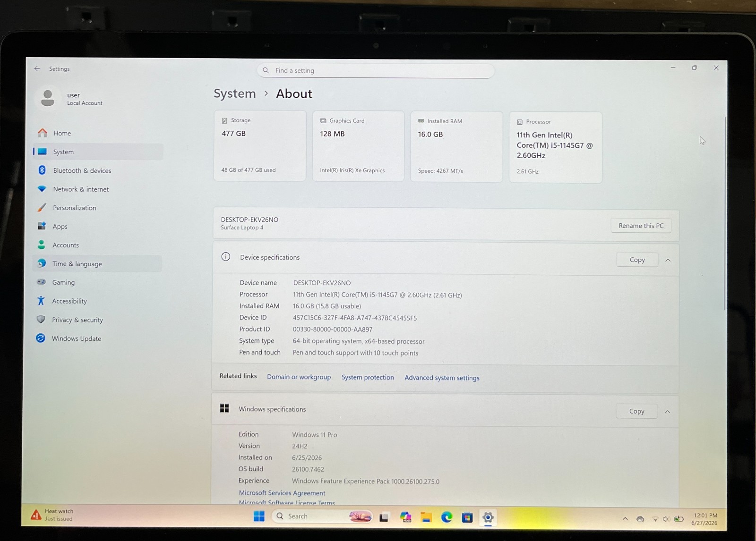Open Domain or workgroup link
The image size is (756, 541).
[x=299, y=377]
